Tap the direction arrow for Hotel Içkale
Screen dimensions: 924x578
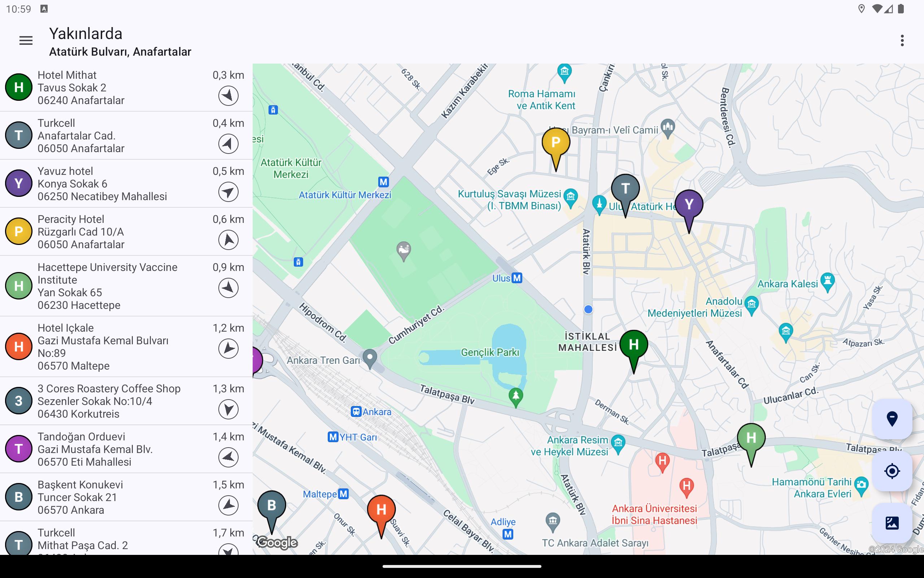tap(228, 349)
